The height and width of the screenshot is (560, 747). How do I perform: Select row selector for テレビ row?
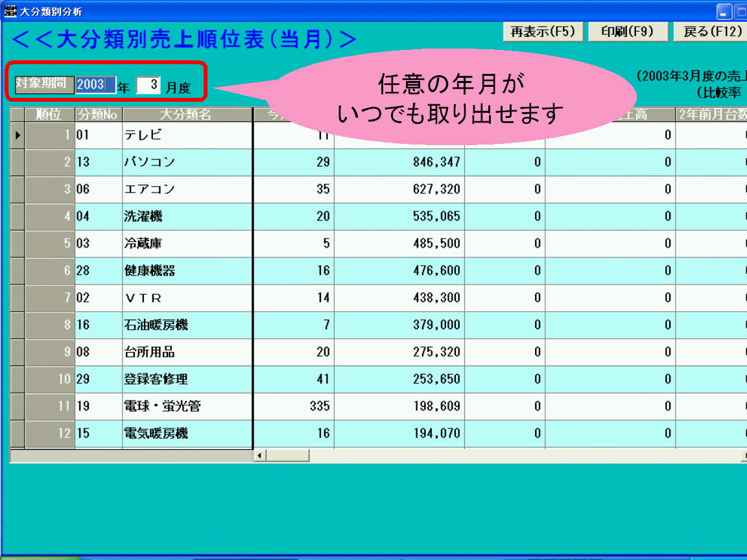(x=18, y=135)
